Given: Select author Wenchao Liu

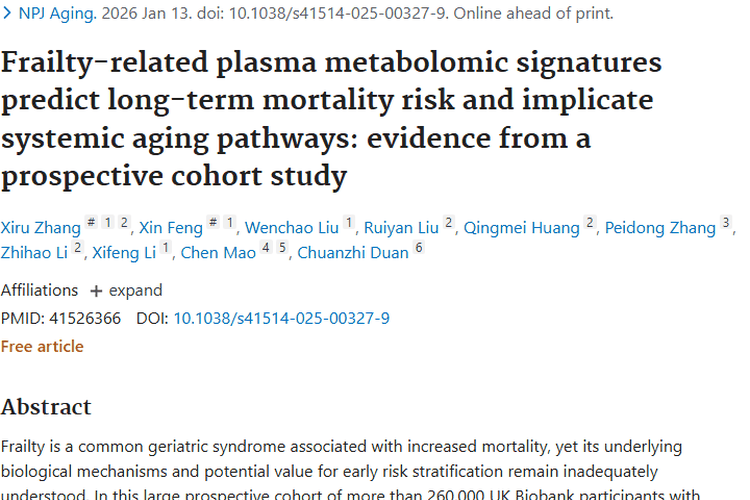Looking at the screenshot, I should click(x=291, y=227).
